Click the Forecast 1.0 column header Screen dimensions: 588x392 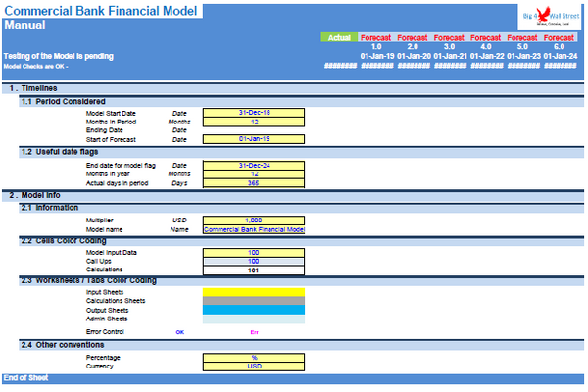coord(376,37)
